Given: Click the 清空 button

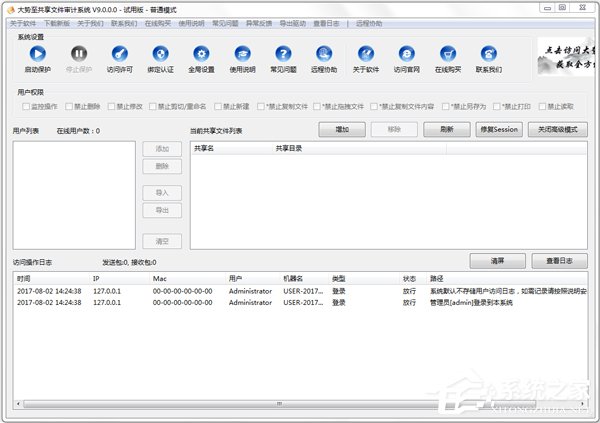Looking at the screenshot, I should tap(162, 242).
